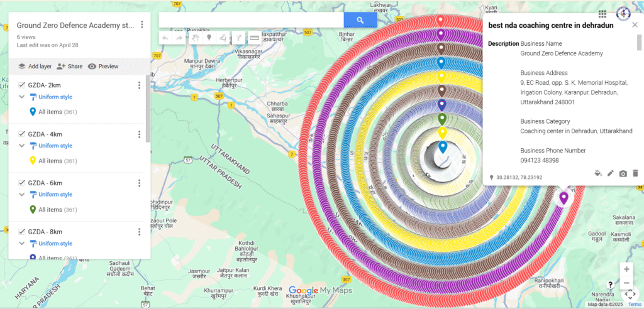
Task: Collapse the GZDA- 2km layer chevron
Action: tap(22, 97)
